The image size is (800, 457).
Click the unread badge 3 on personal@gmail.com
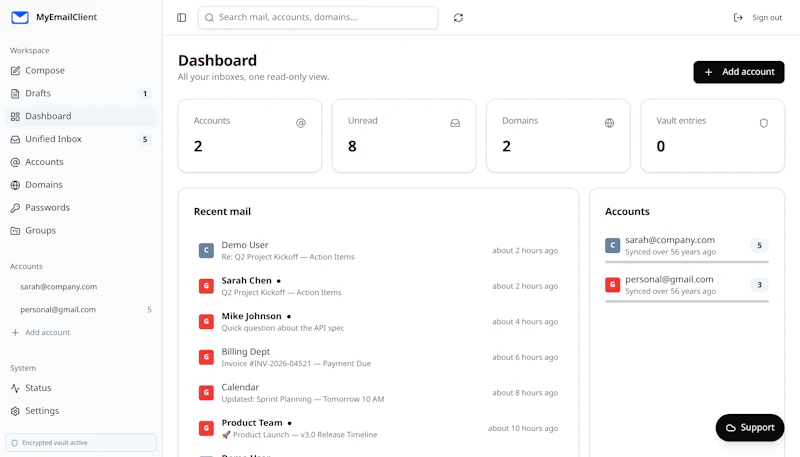pyautogui.click(x=759, y=285)
